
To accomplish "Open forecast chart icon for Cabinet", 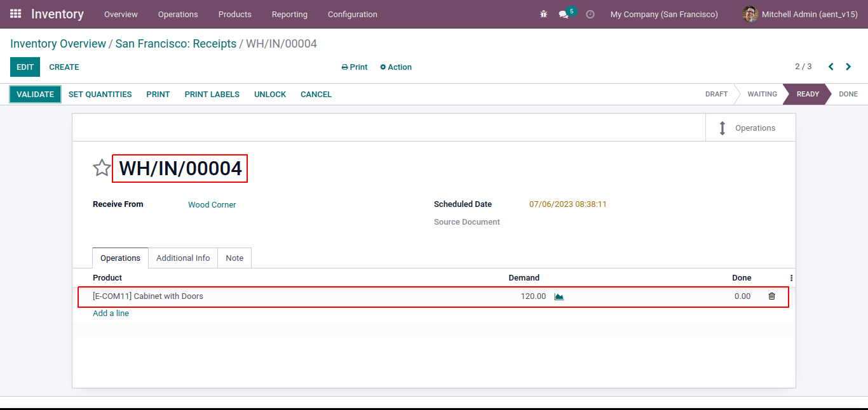I will point(559,296).
